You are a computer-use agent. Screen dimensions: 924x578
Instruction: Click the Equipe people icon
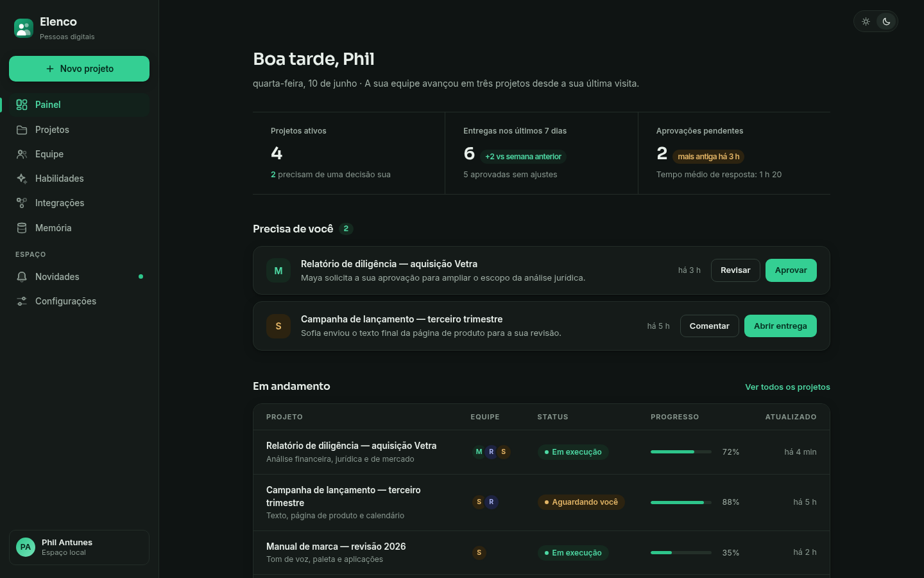click(x=22, y=154)
